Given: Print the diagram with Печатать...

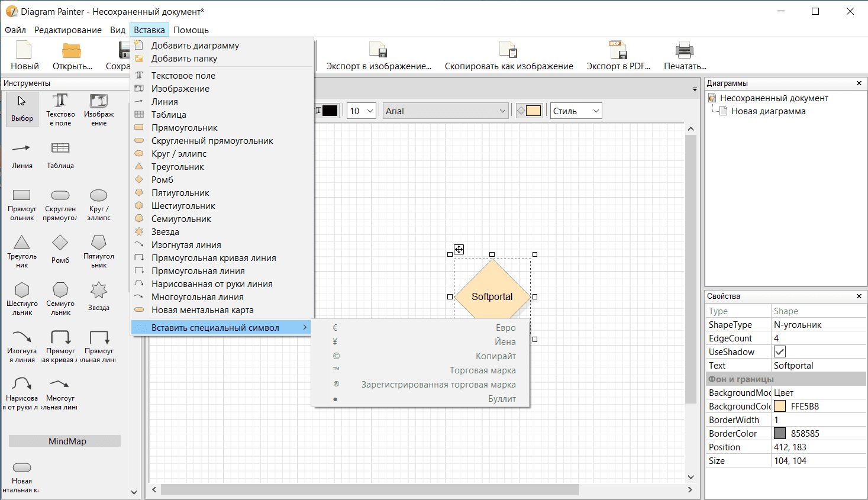Looking at the screenshot, I should click(x=685, y=56).
